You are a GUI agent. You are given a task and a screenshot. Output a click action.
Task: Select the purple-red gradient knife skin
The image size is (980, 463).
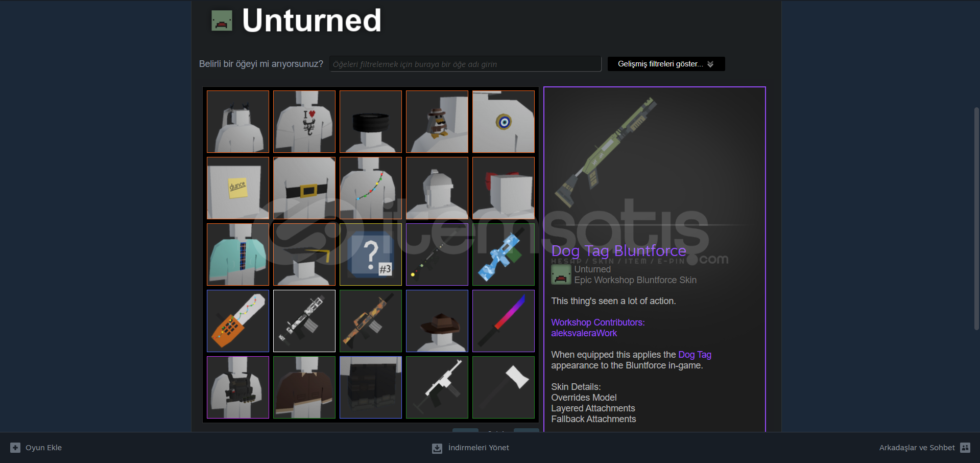point(504,321)
